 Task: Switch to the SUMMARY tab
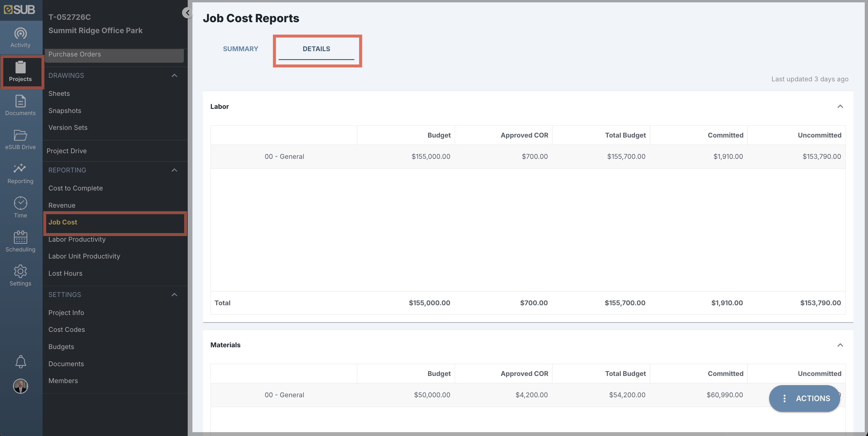(x=241, y=49)
